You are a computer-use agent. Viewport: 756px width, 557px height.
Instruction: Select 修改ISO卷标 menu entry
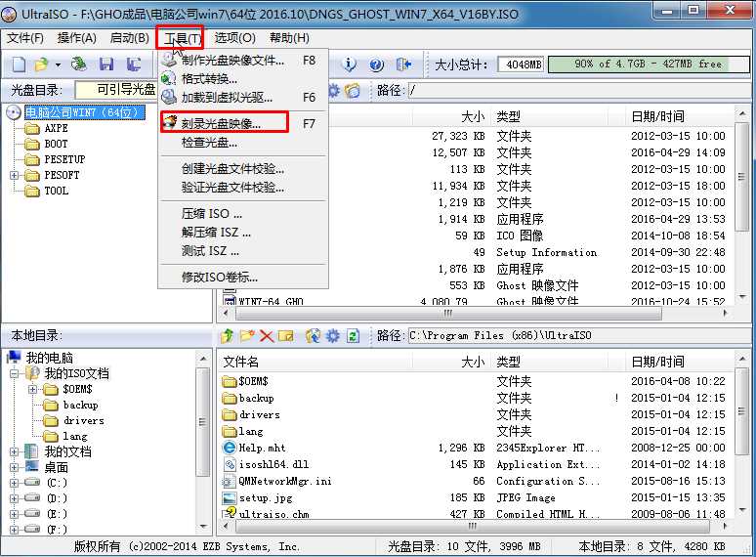click(243, 278)
